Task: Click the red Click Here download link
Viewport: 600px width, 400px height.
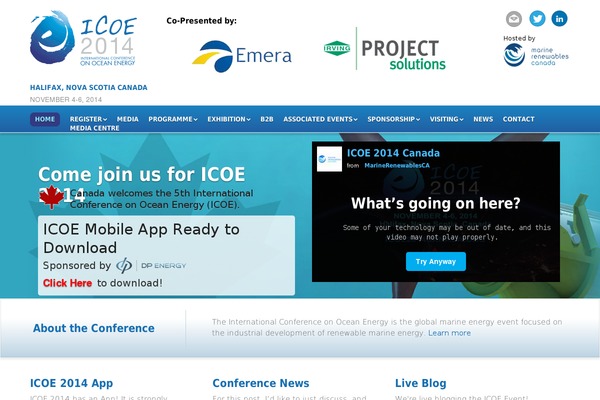Action: pos(67,283)
